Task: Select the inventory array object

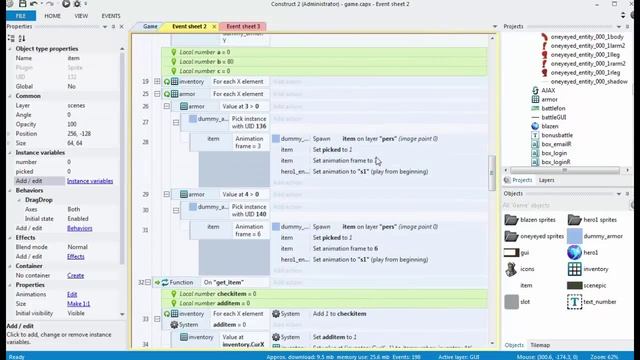Action: click(588, 269)
